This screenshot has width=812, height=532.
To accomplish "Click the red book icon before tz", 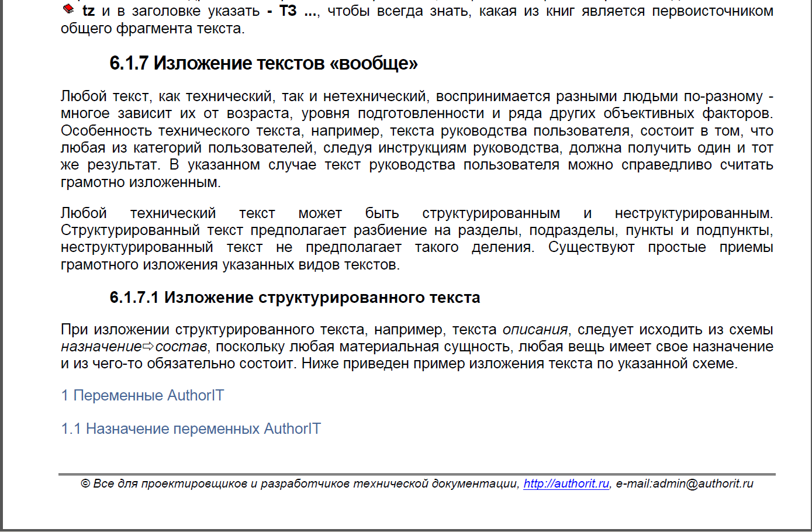I will [68, 9].
